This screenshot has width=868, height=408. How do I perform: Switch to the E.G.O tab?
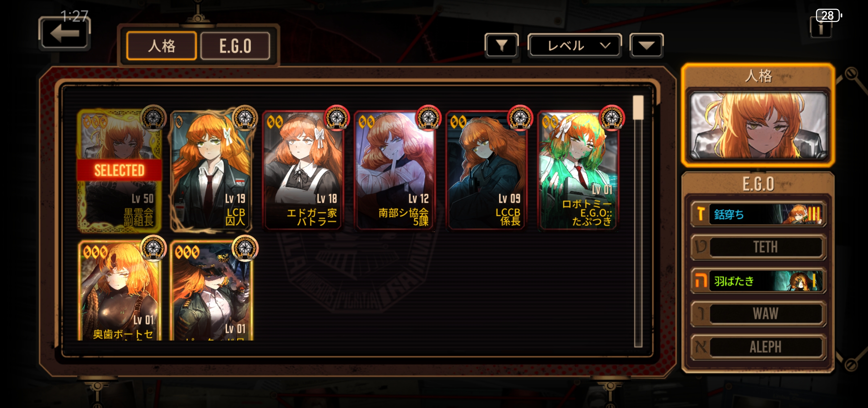235,46
